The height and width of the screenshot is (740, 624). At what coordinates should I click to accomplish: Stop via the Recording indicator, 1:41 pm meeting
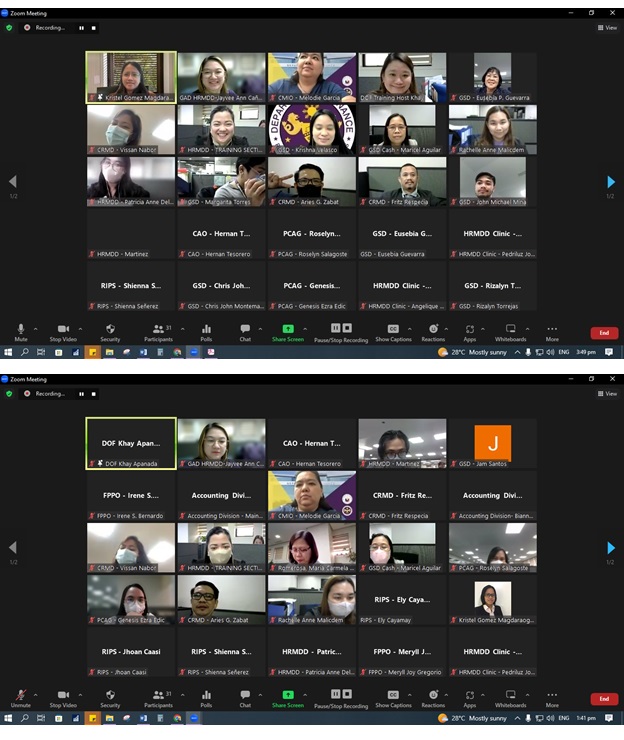click(93, 394)
